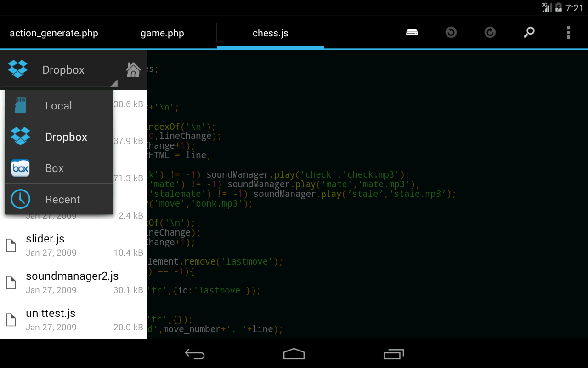
Task: Open soundmanager2.js file
Action: click(73, 282)
